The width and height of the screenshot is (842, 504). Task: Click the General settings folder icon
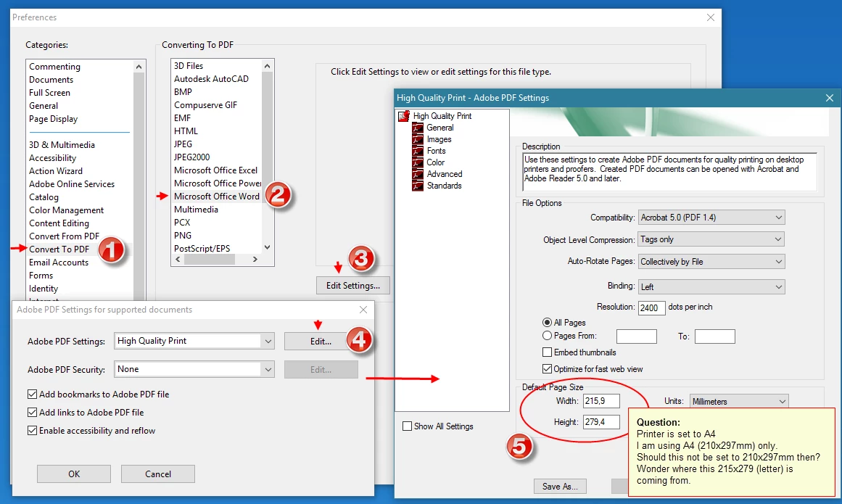pyautogui.click(x=418, y=128)
